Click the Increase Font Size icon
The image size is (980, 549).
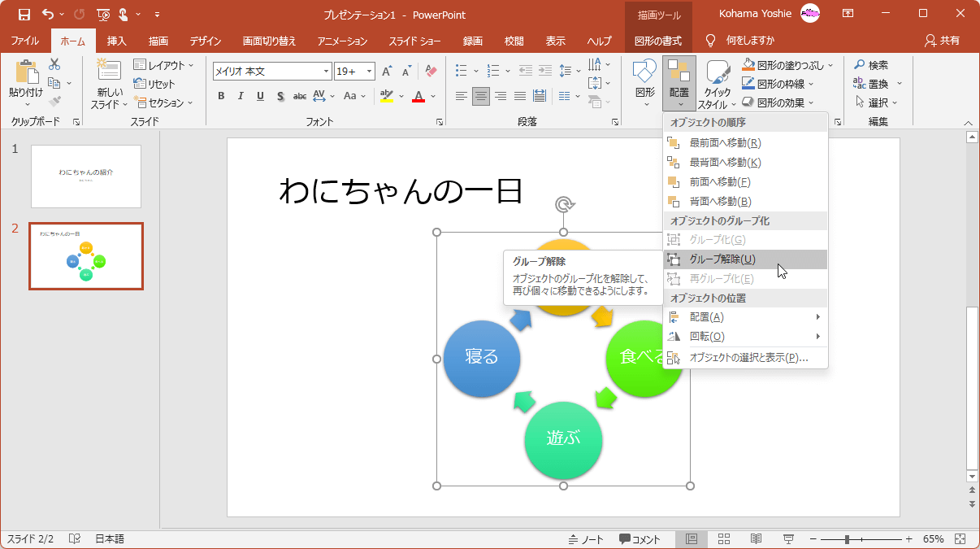pos(387,72)
